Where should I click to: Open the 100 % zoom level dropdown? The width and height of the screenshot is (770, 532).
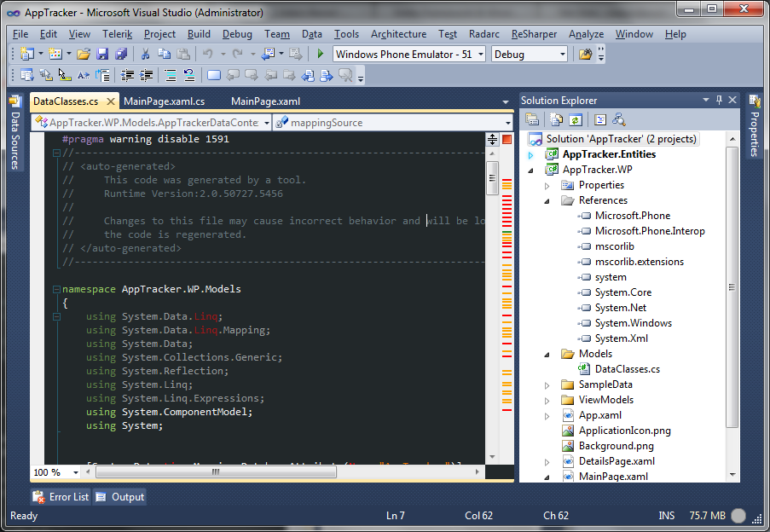[x=76, y=472]
